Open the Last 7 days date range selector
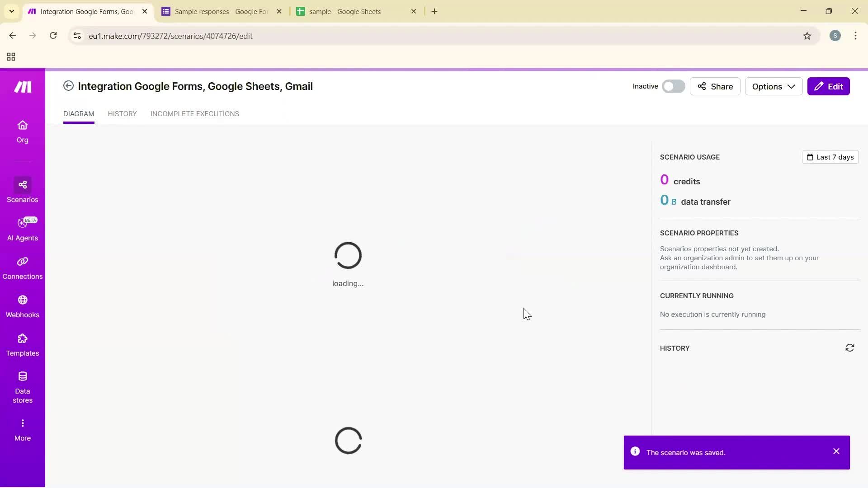This screenshot has height=488, width=868. point(830,157)
